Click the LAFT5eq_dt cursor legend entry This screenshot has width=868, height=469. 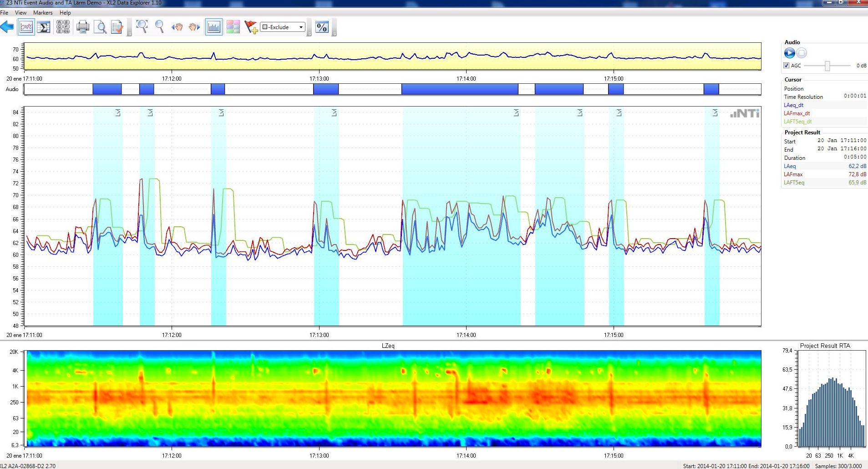(797, 122)
